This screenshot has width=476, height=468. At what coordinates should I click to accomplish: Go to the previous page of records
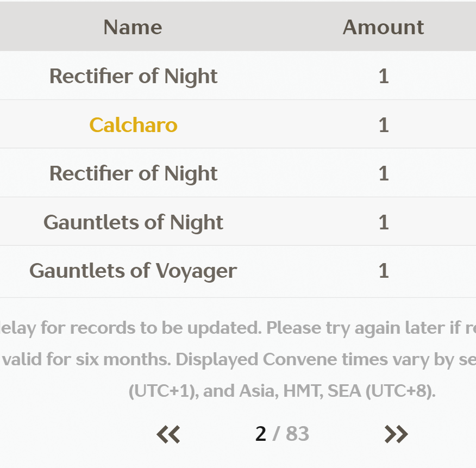tap(168, 434)
